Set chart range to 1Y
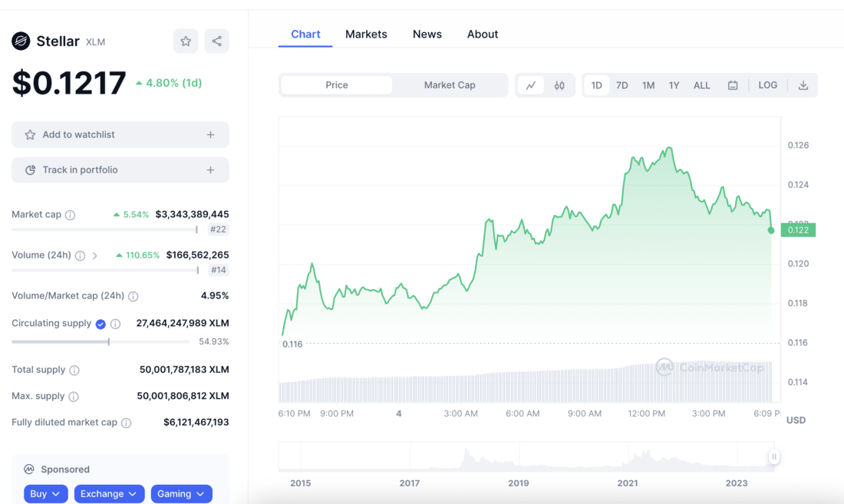Image resolution: width=844 pixels, height=504 pixels. 674,85
